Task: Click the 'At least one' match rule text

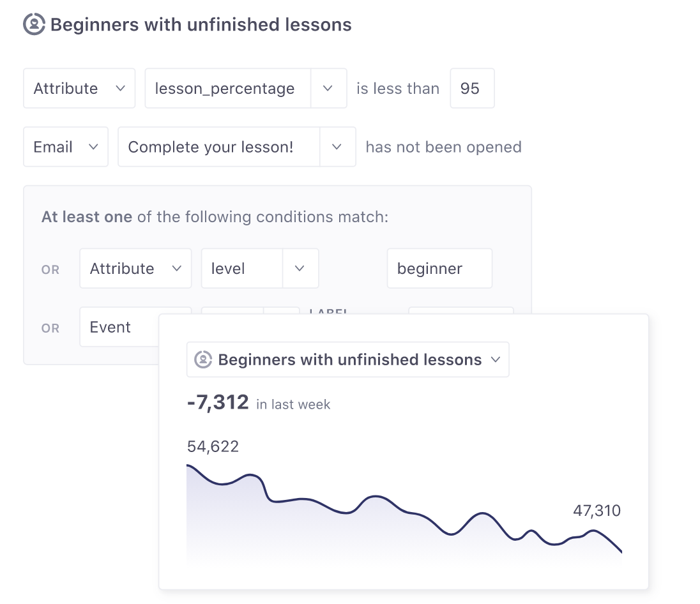Action: [x=87, y=216]
